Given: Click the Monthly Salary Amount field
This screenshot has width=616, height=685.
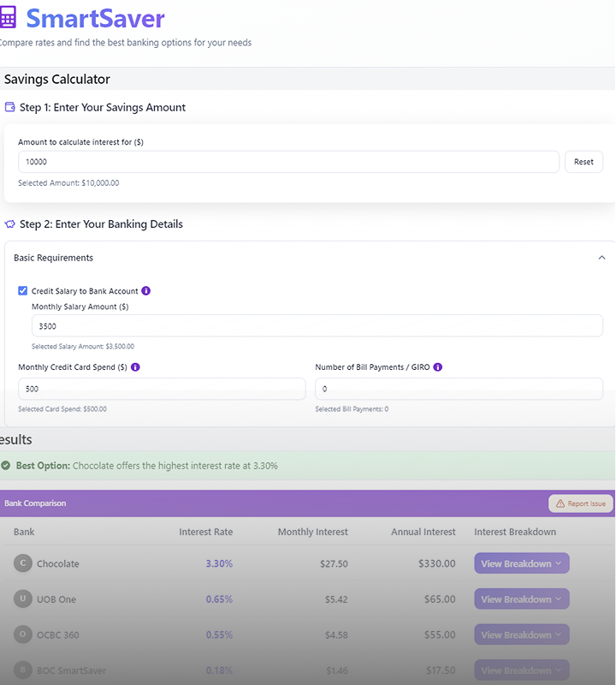Looking at the screenshot, I should coord(317,326).
